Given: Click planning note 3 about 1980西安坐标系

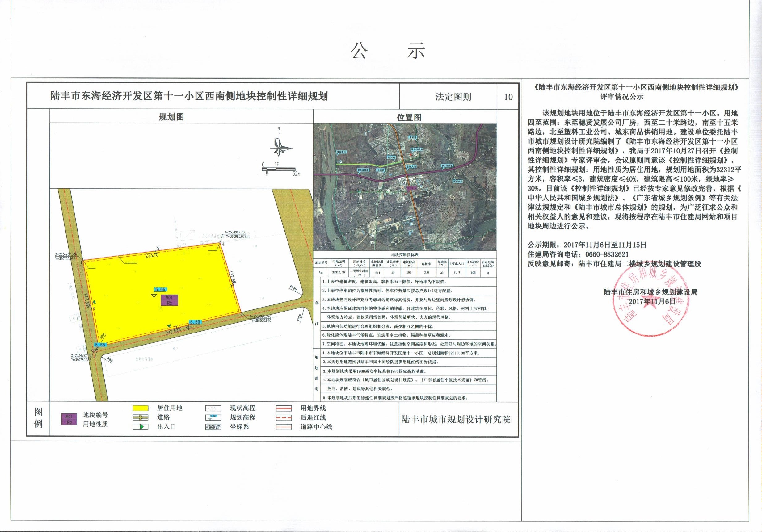Looking at the screenshot, I should coord(374,371).
